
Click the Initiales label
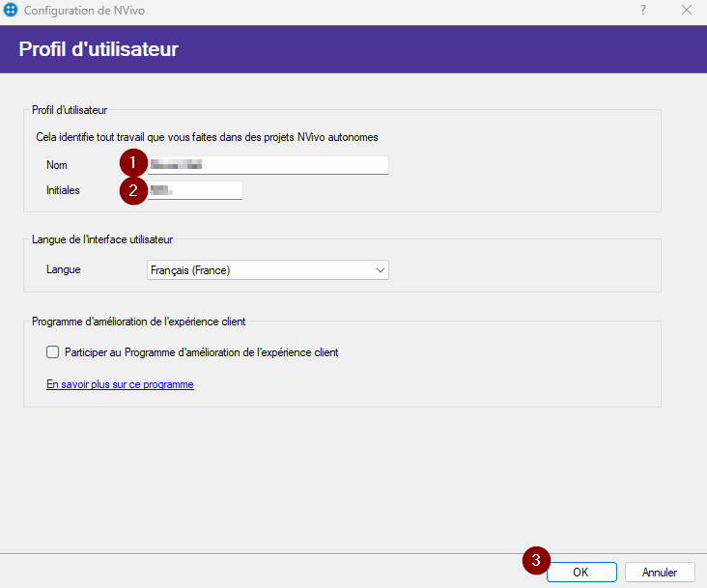tap(63, 190)
